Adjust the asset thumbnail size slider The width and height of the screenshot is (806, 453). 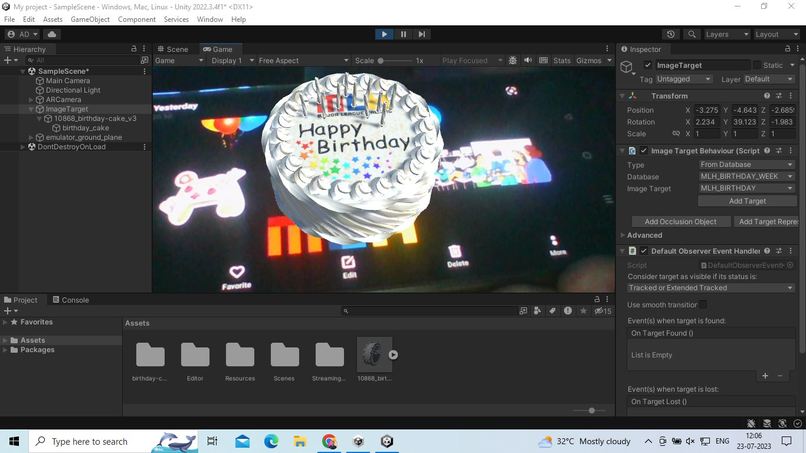(x=592, y=410)
